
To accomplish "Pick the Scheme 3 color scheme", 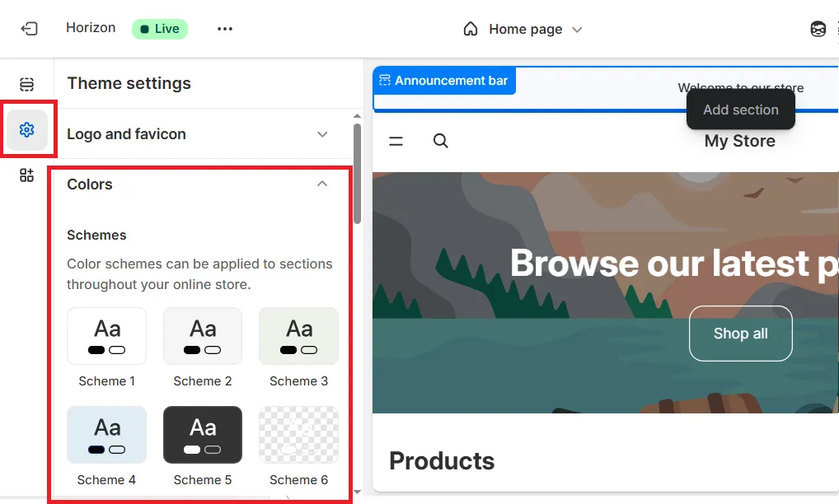I will coord(298,336).
